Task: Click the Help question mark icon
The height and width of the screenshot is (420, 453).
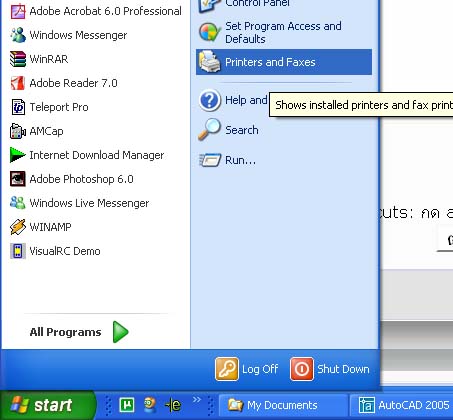Action: pyautogui.click(x=210, y=100)
